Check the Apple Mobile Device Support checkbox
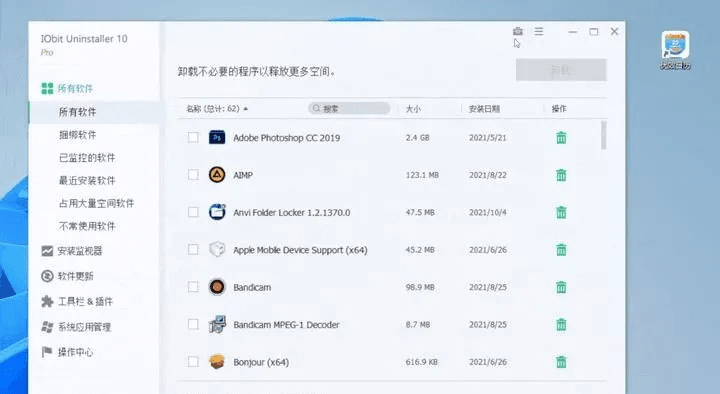The image size is (720, 394). [x=193, y=250]
